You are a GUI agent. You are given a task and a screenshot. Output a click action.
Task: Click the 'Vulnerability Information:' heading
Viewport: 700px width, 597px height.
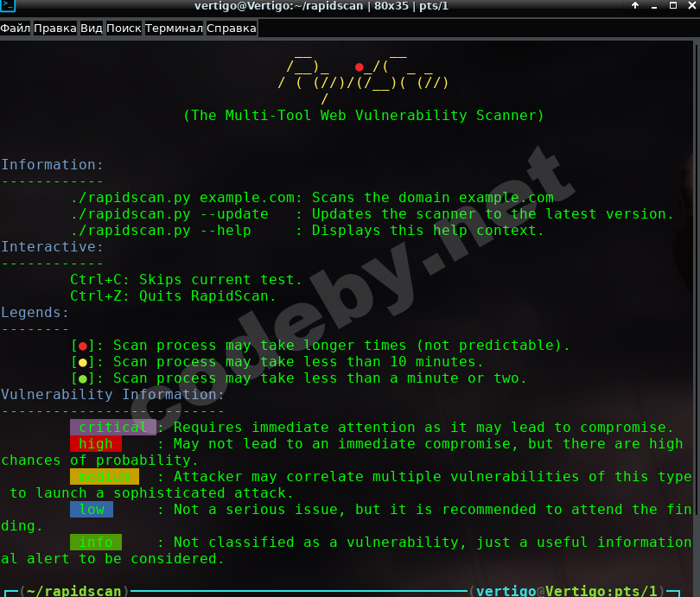(112, 395)
